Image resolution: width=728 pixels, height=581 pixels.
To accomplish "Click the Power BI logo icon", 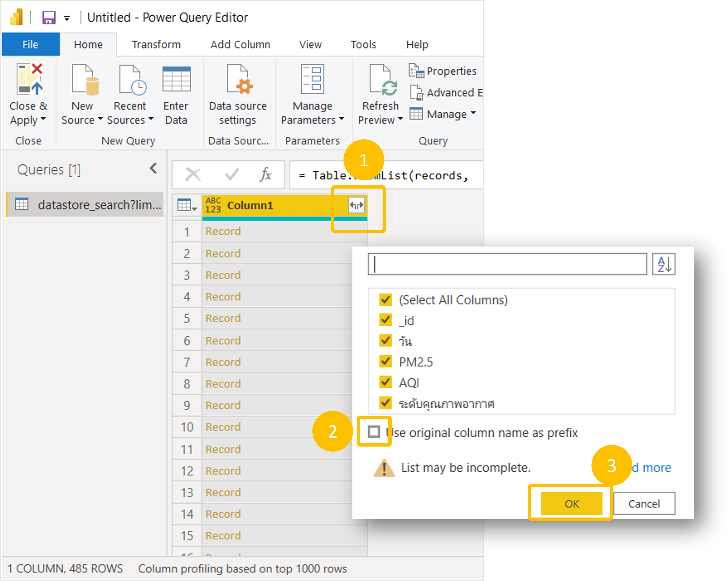I will click(16, 17).
